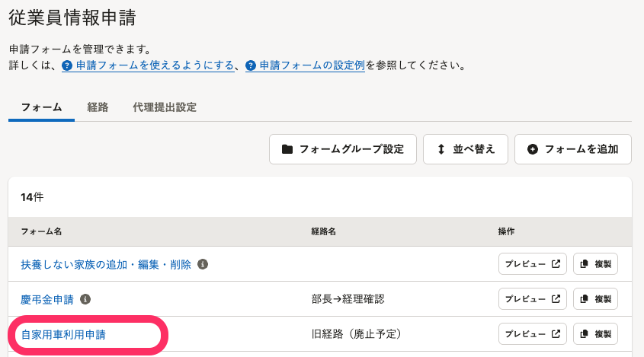Preview the 扶養しない家族 form
Viewport: 644px width, 357px height.
tap(533, 264)
